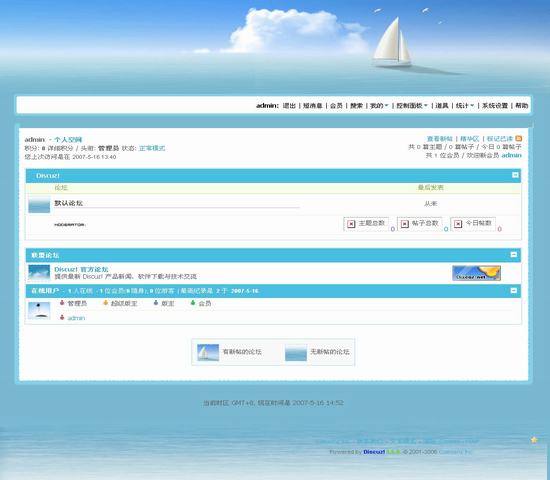Click the 有新帖的论坛 sailboat legend icon

click(x=208, y=352)
